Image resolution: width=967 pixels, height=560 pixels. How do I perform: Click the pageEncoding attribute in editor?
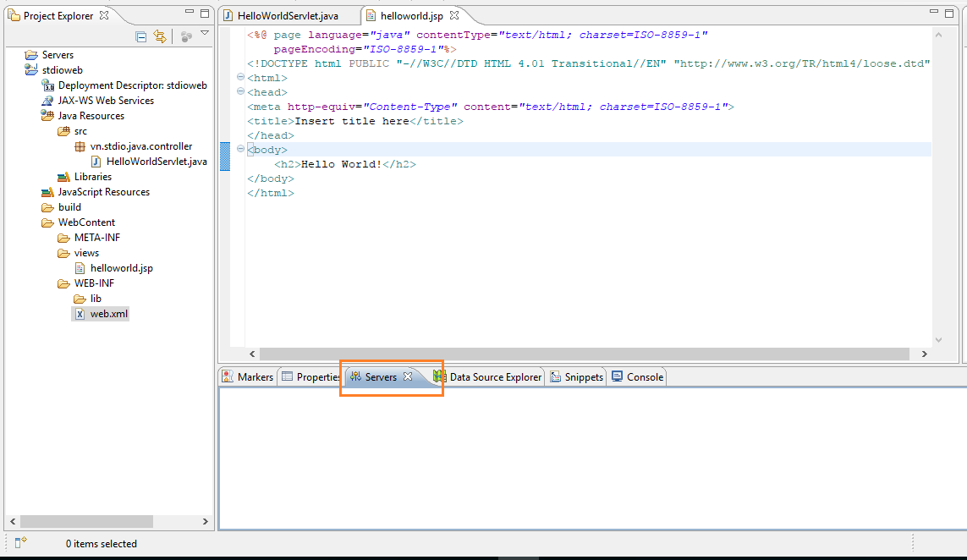(x=315, y=49)
